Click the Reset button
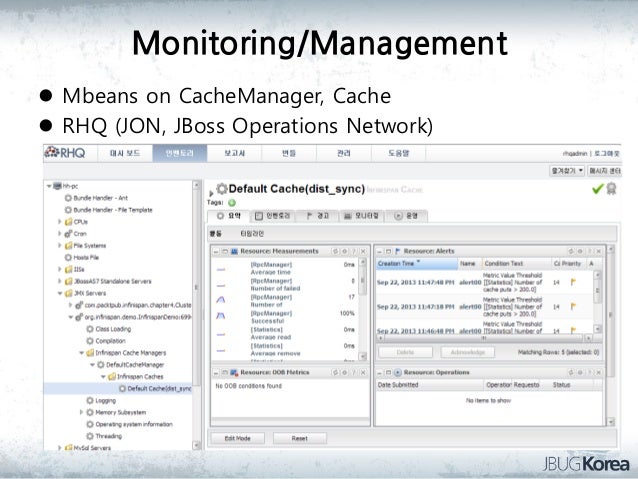638x479 pixels. pyautogui.click(x=299, y=438)
